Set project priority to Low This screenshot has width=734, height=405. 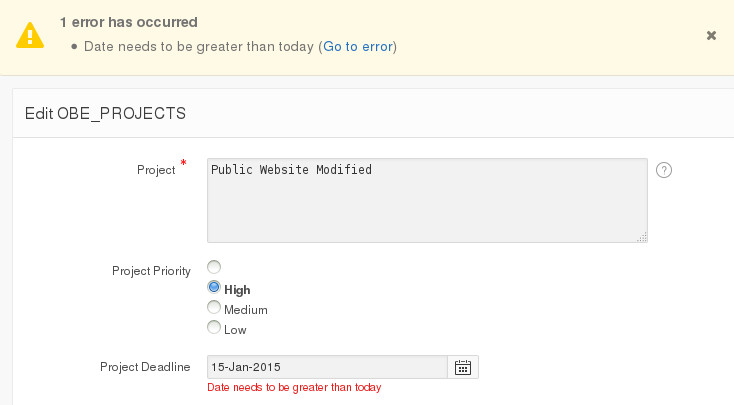tap(213, 328)
